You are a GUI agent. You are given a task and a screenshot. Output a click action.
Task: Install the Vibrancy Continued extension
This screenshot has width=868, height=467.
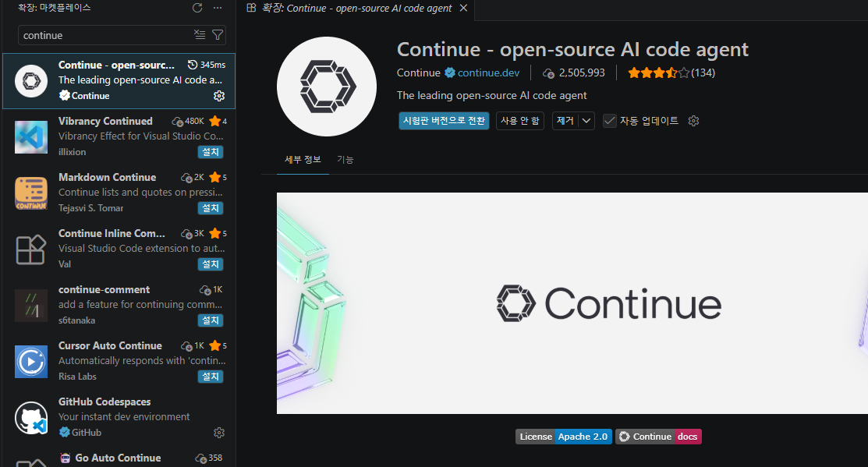coord(211,152)
